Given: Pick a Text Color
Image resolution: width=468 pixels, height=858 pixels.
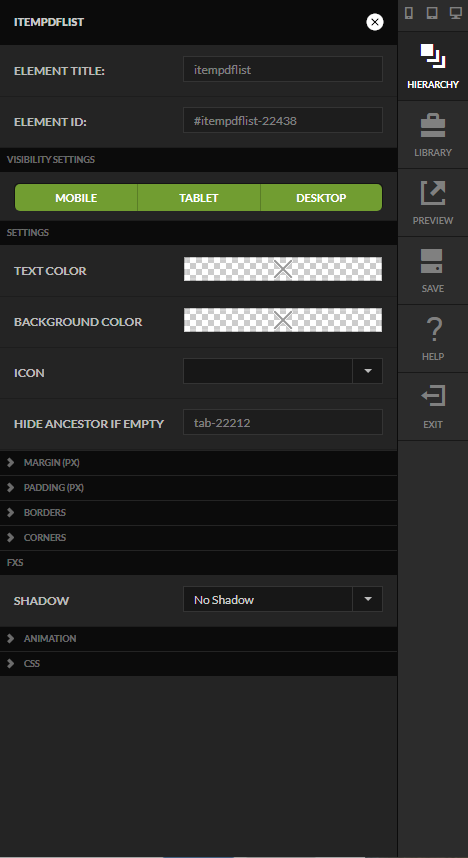Looking at the screenshot, I should tap(283, 269).
